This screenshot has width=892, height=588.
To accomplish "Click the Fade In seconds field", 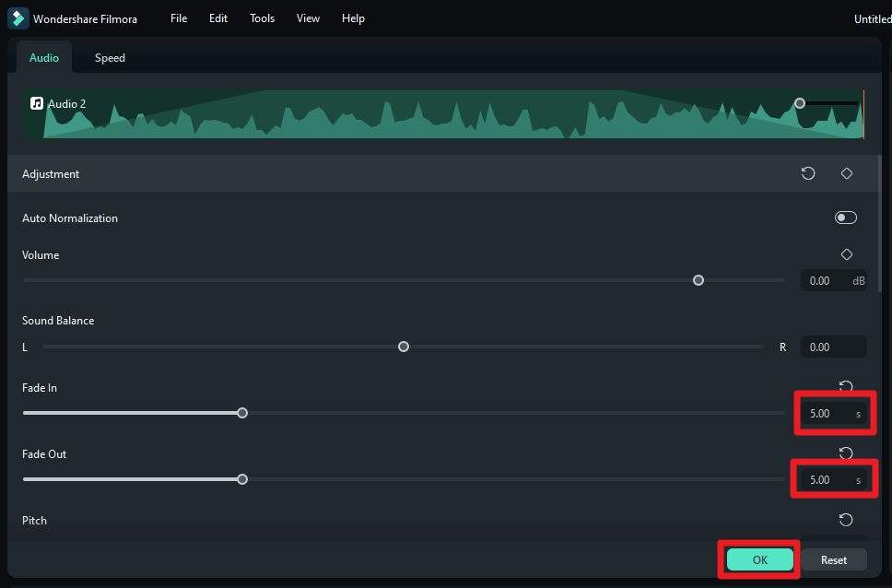I will [x=833, y=413].
